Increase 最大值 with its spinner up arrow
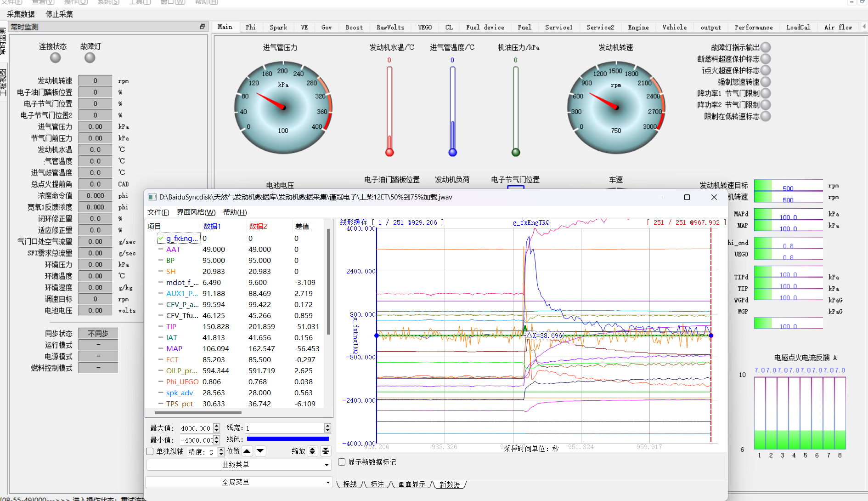868x501 pixels. pyautogui.click(x=217, y=426)
